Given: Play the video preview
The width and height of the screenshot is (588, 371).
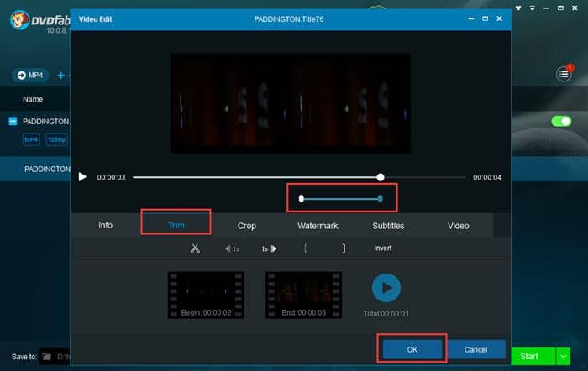Looking at the screenshot, I should (82, 177).
